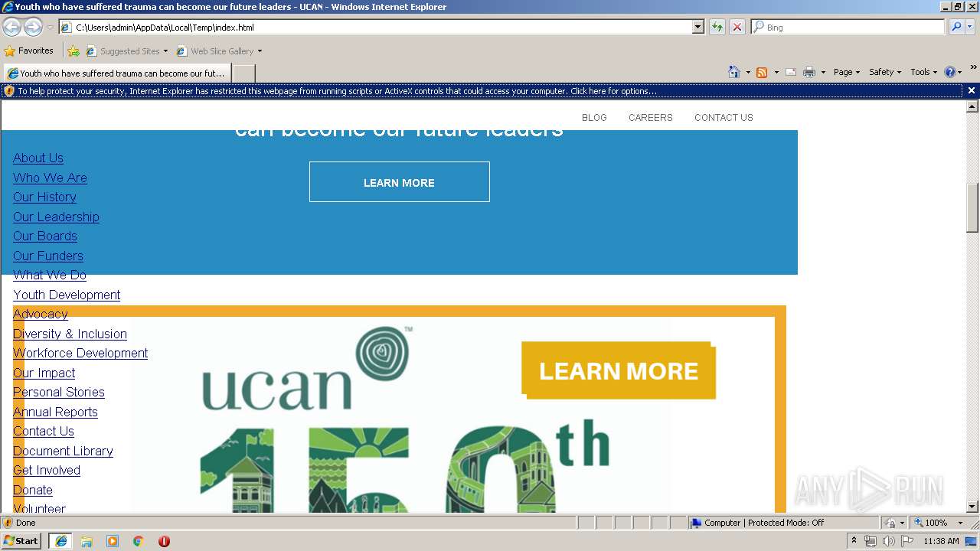Open the Donate link
This screenshot has width=980, height=551.
click(33, 490)
